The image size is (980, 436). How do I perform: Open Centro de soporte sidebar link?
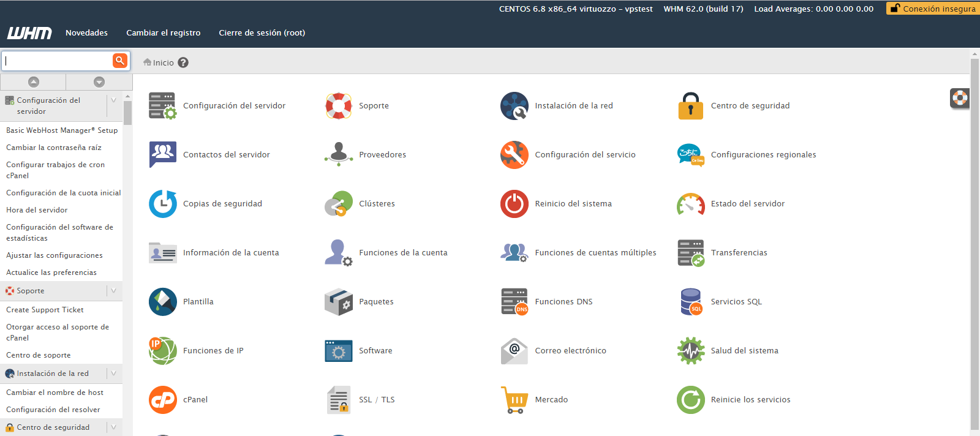pos(39,355)
